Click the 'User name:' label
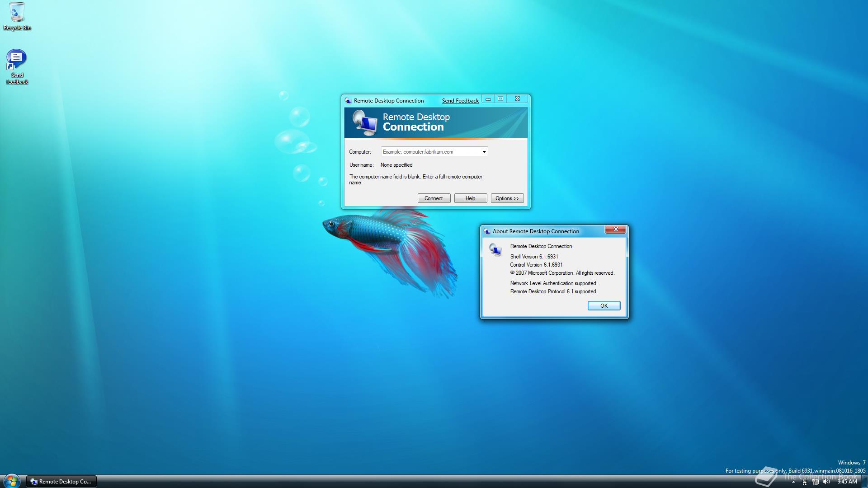Viewport: 868px width, 488px height. [x=361, y=165]
